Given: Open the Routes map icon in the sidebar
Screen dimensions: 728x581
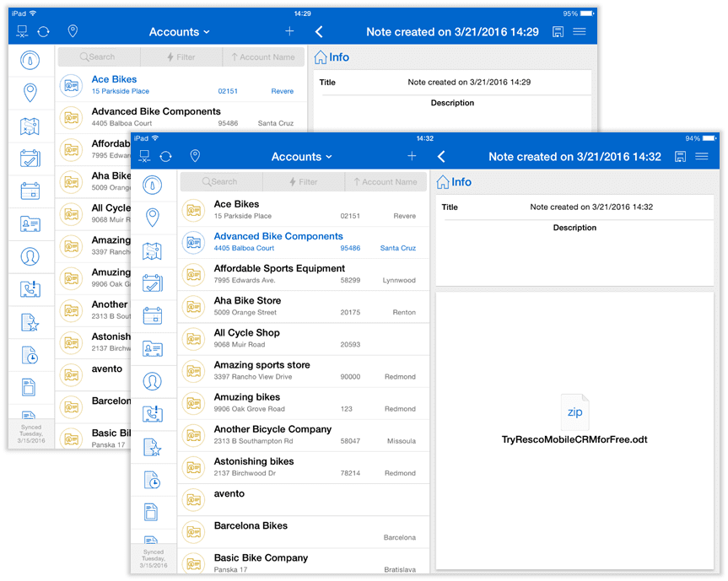Looking at the screenshot, I should 153,250.
